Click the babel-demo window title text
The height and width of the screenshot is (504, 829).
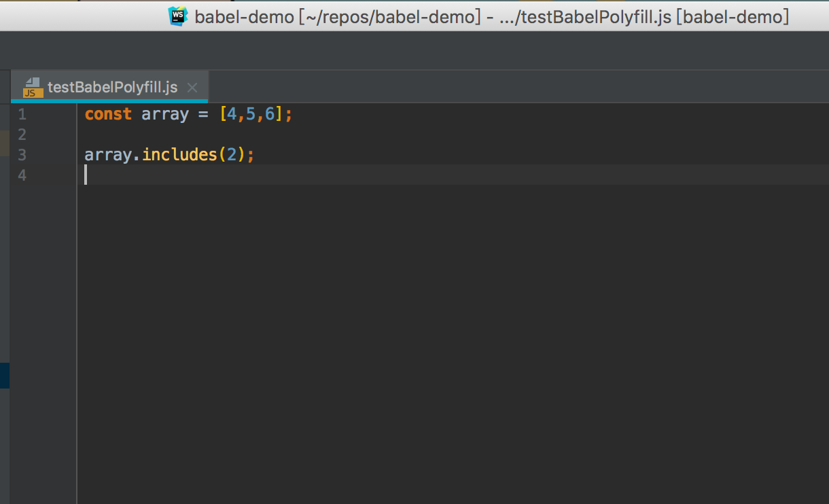492,16
